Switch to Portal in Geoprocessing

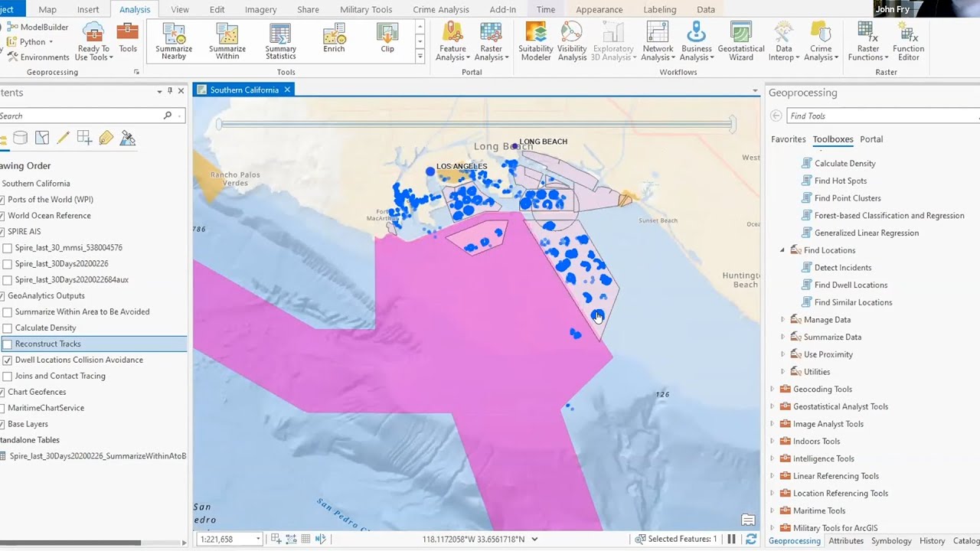click(871, 139)
